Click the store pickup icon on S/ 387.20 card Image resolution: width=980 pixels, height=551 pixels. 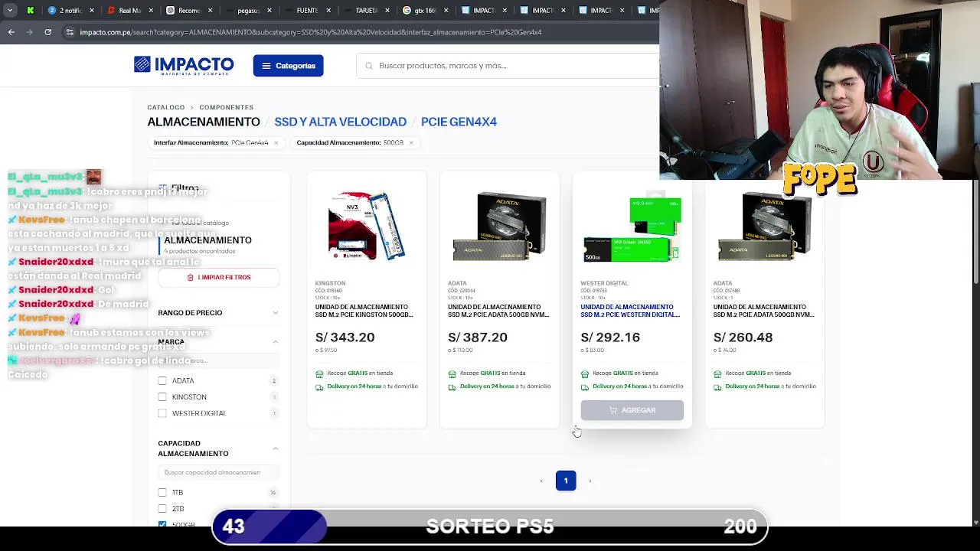pos(452,373)
